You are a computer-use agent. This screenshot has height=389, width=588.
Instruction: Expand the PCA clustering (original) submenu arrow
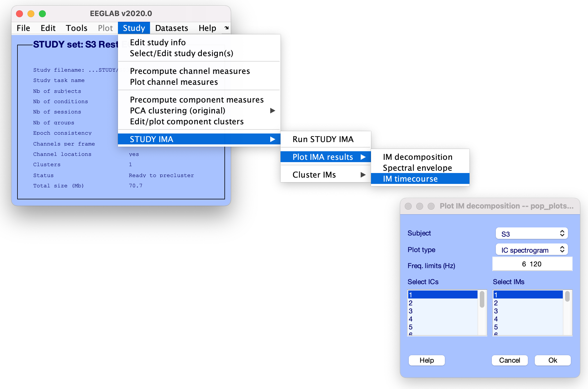tap(272, 111)
